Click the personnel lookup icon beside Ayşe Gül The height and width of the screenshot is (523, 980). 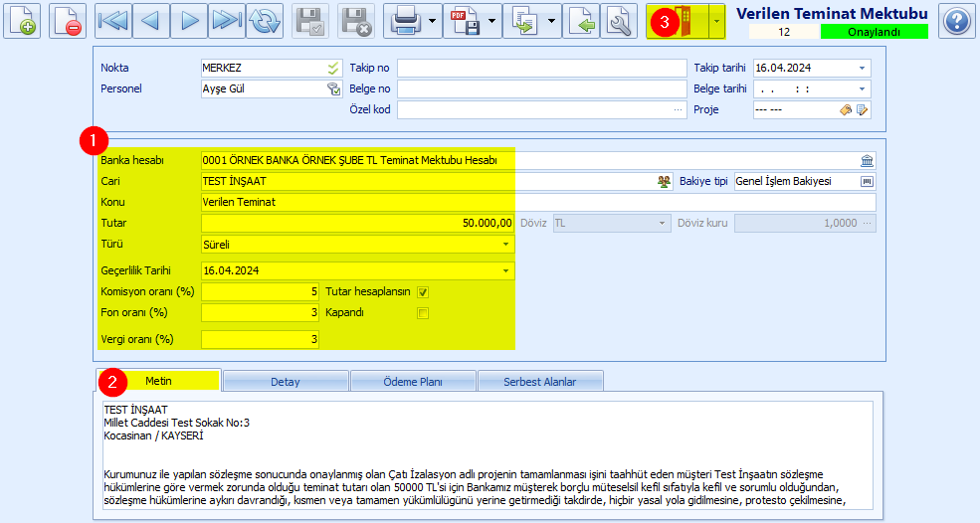coord(333,88)
